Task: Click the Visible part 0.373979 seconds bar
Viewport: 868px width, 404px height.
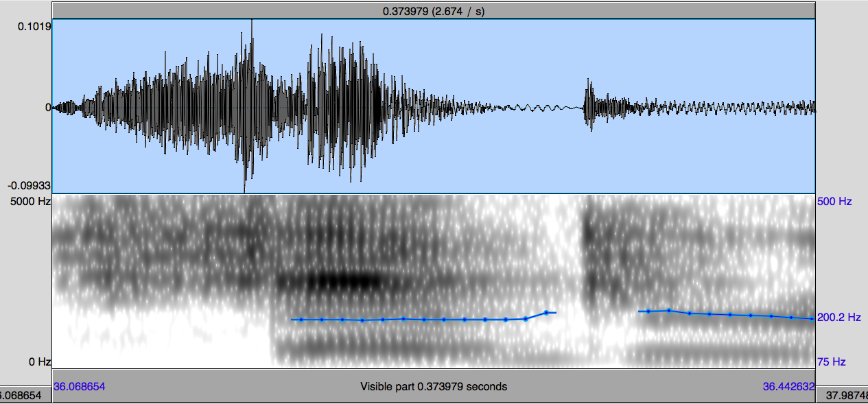Action: [x=433, y=386]
